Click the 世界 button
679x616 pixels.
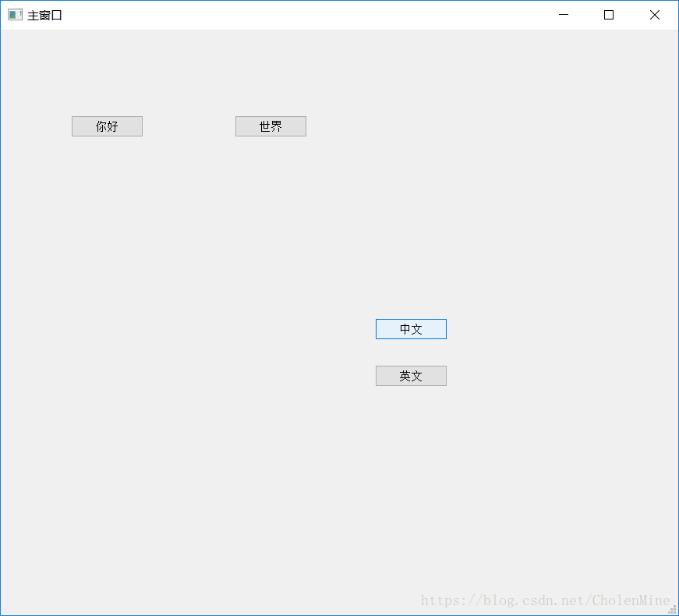pyautogui.click(x=271, y=126)
